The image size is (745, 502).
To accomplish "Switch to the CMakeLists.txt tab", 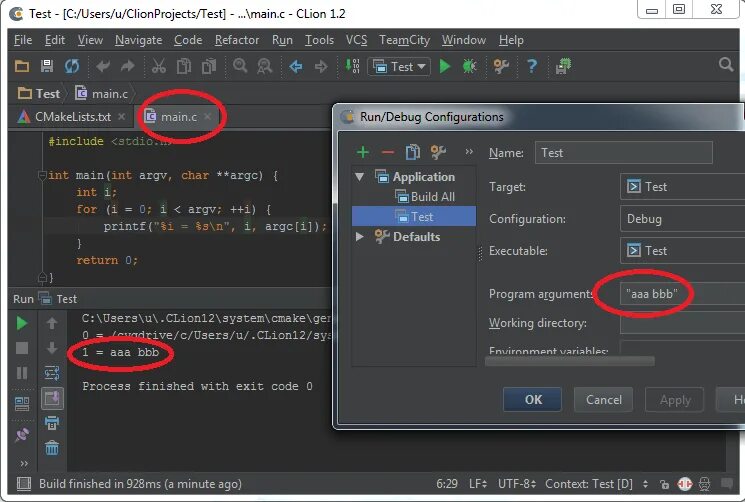I will tap(72, 116).
